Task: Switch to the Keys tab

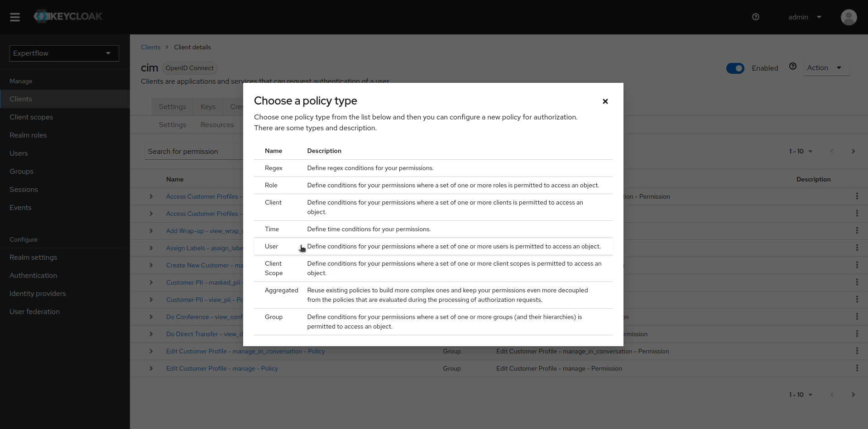Action: click(207, 106)
